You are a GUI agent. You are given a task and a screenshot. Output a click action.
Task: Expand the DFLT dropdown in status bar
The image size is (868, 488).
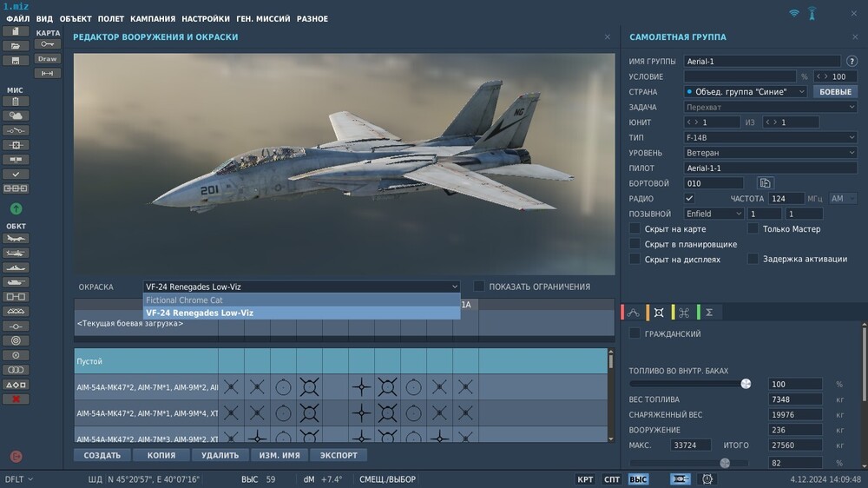[x=19, y=479]
